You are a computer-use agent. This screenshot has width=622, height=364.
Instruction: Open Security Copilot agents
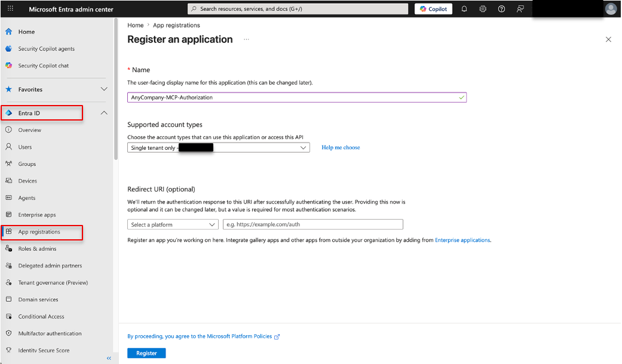point(47,49)
